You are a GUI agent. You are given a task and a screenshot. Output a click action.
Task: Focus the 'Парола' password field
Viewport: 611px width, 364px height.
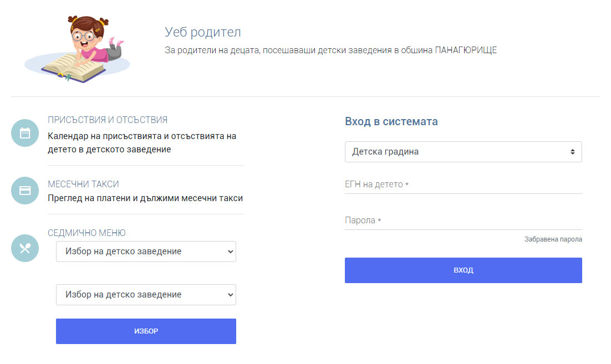[463, 221]
